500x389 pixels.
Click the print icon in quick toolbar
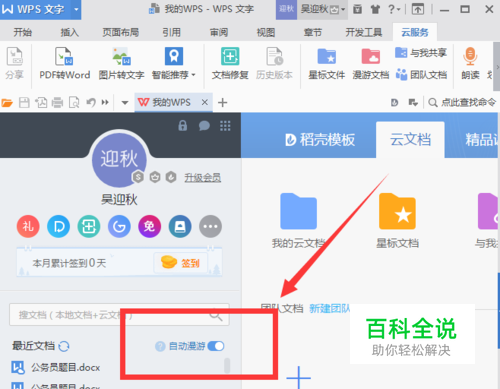coord(57,103)
